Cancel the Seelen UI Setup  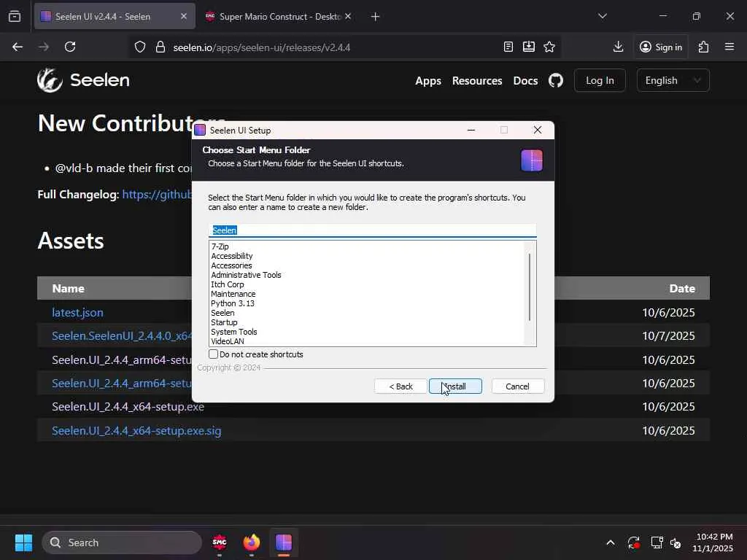[x=517, y=386]
